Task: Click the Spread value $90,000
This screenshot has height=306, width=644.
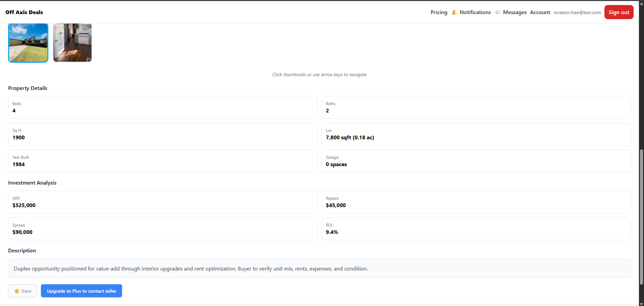Action: click(x=23, y=232)
